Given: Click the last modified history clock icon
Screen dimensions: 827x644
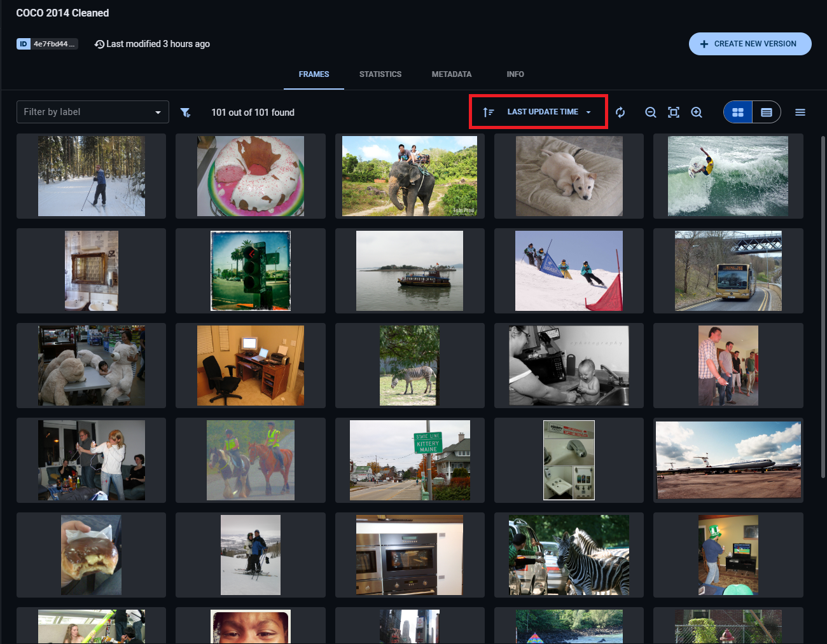Looking at the screenshot, I should tap(99, 44).
